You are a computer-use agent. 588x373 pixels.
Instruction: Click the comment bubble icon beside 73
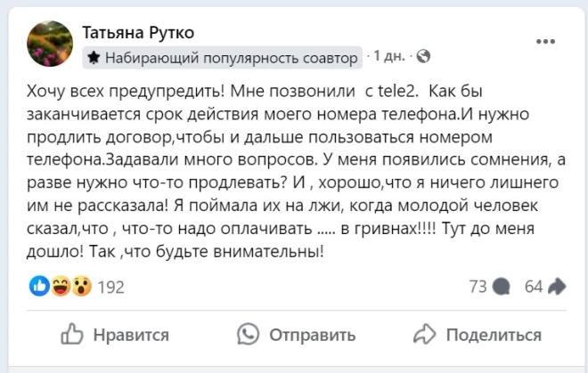502,287
